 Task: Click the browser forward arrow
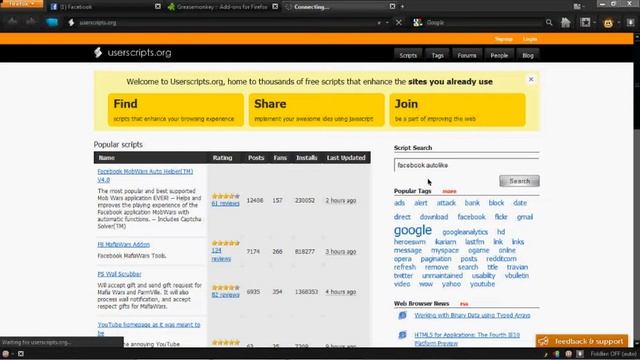point(31,22)
